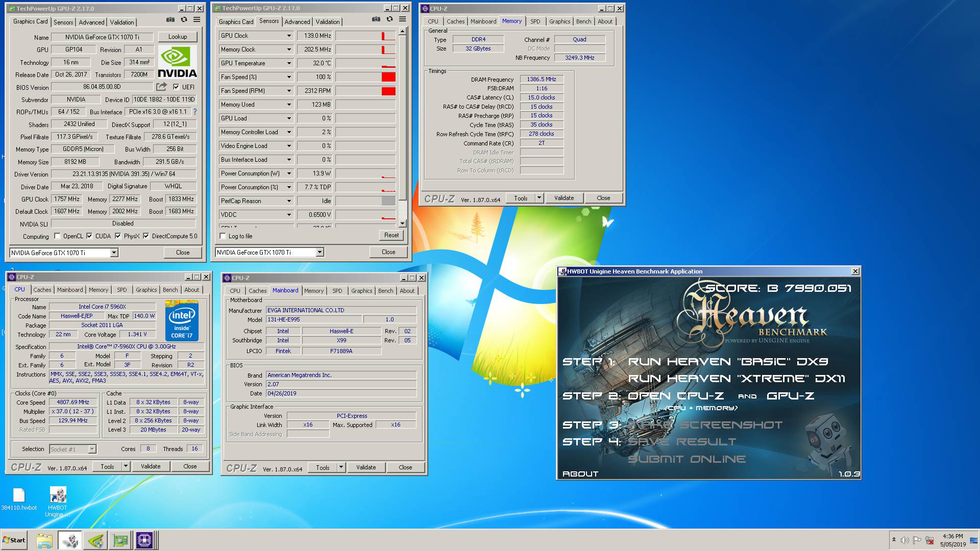The image size is (980, 551).
Task: Open Tools dropdown arrow in CPU-Z Memory window
Action: pos(539,198)
